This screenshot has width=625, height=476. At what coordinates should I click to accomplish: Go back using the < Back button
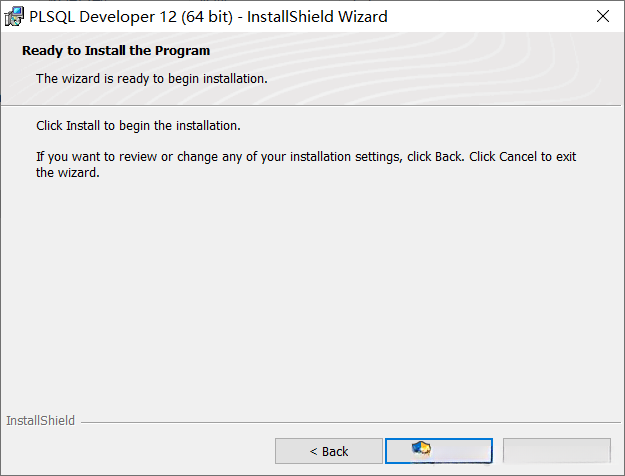point(329,451)
